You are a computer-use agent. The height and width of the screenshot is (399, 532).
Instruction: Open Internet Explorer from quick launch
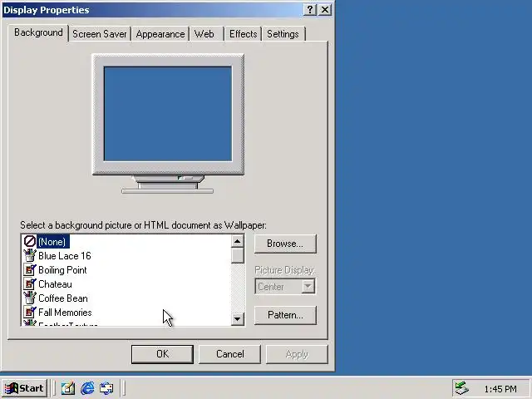pyautogui.click(x=87, y=388)
